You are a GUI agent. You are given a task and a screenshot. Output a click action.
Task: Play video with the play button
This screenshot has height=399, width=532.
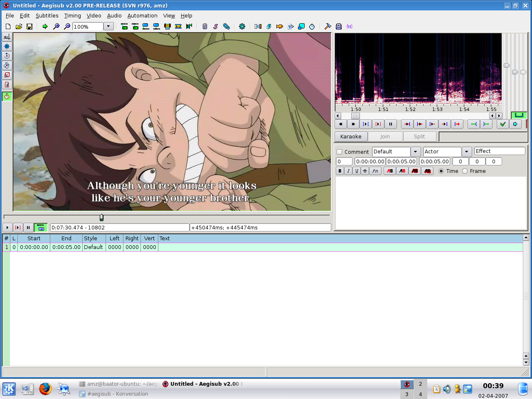(7, 227)
